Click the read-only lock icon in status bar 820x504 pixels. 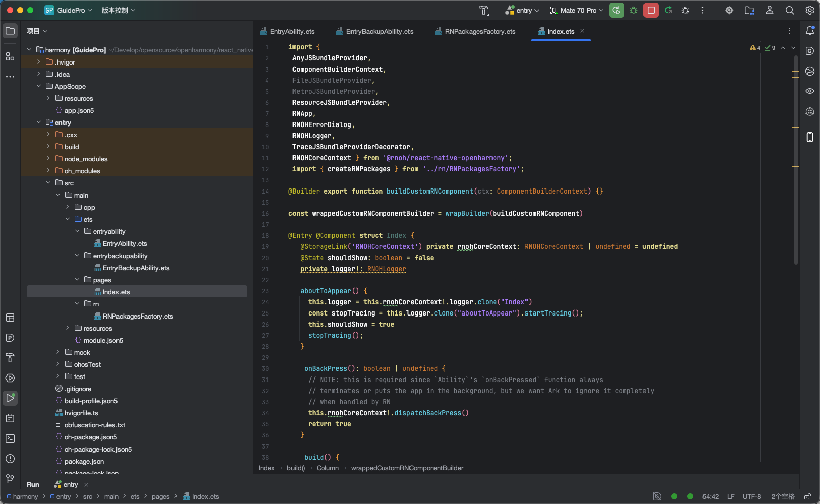pos(807,496)
